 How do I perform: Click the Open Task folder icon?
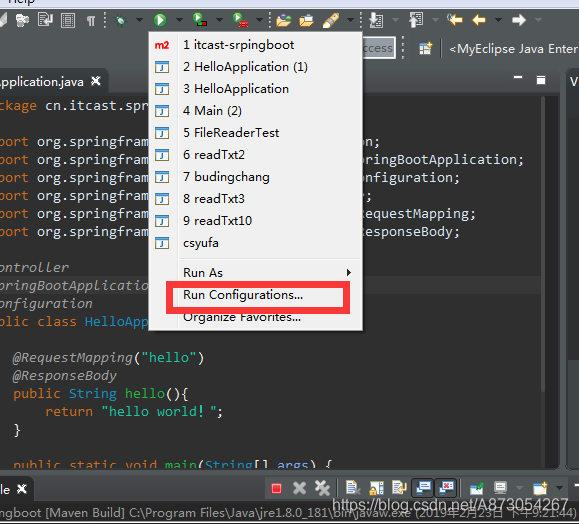pos(306,20)
